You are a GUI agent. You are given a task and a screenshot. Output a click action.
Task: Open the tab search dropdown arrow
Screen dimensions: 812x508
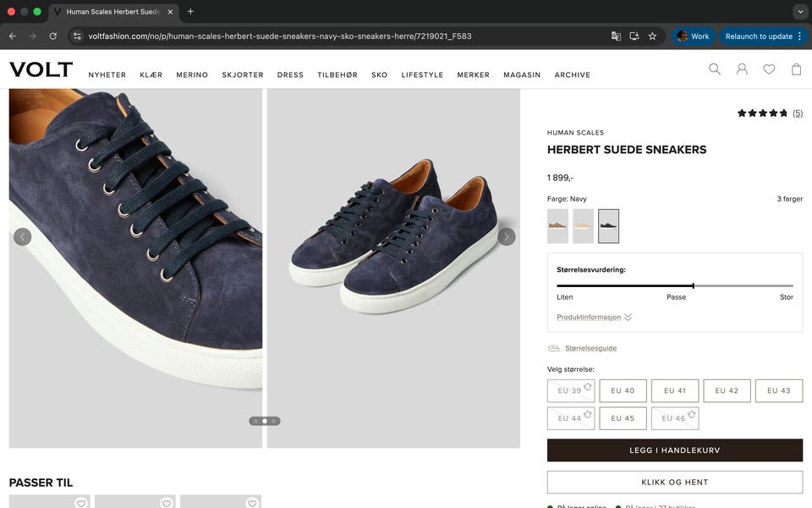tap(800, 11)
